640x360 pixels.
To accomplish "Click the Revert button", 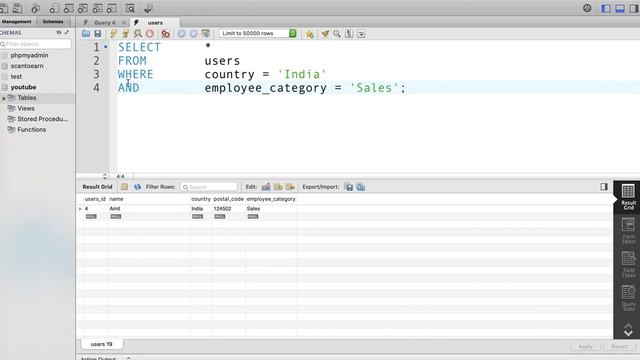I will [x=619, y=347].
